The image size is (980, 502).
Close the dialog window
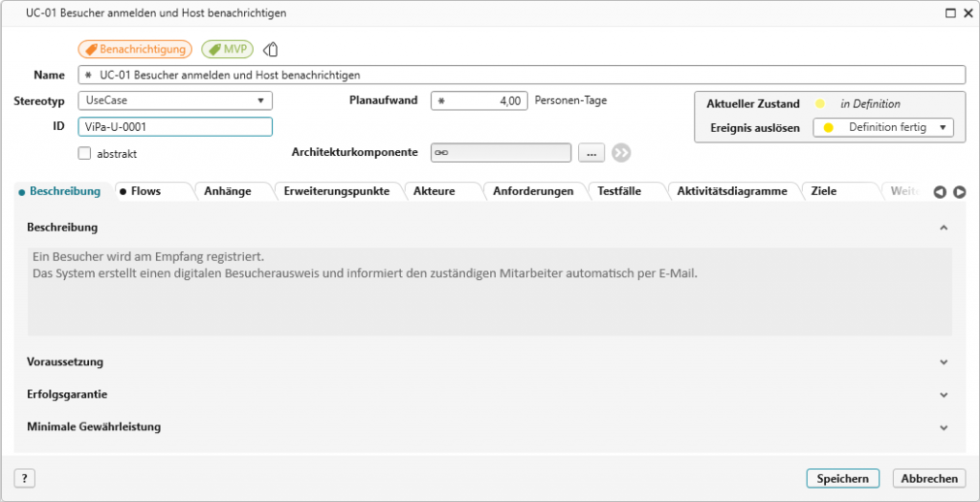(968, 13)
